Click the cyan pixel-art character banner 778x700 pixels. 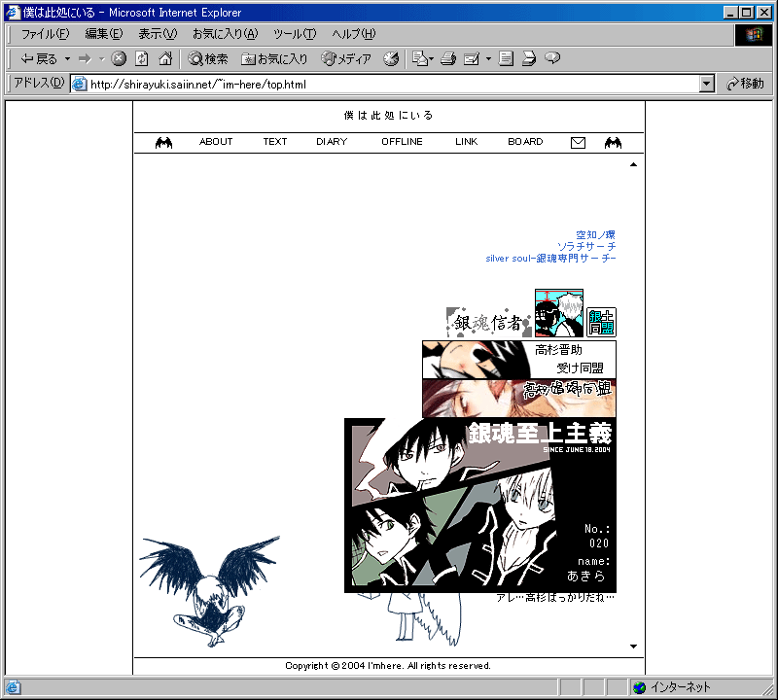[x=559, y=313]
